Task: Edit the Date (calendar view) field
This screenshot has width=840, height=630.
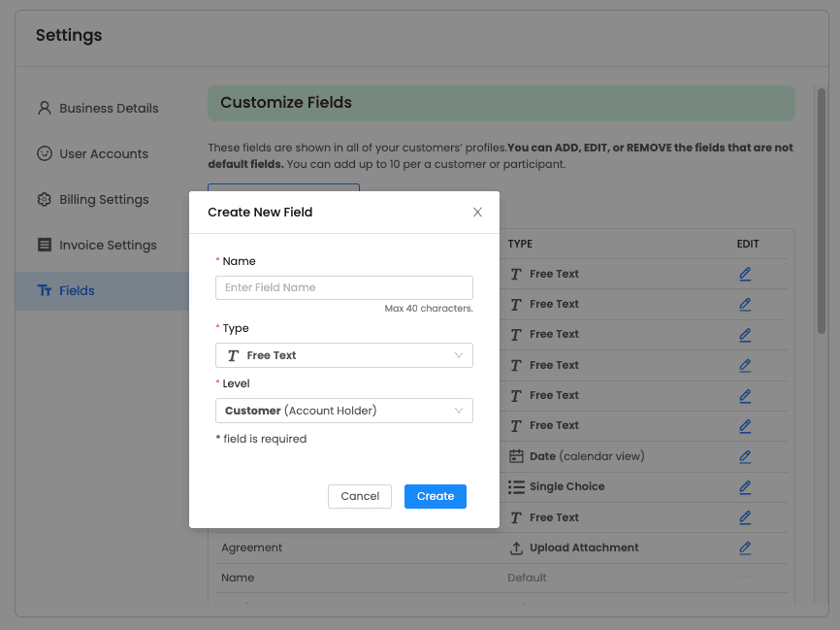Action: [745, 457]
